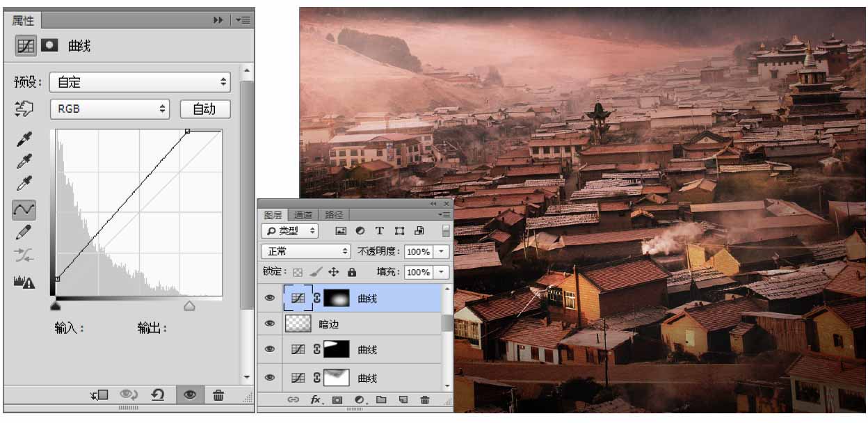Click the 自动 auto button
Image resolution: width=868 pixels, height=423 pixels.
204,109
